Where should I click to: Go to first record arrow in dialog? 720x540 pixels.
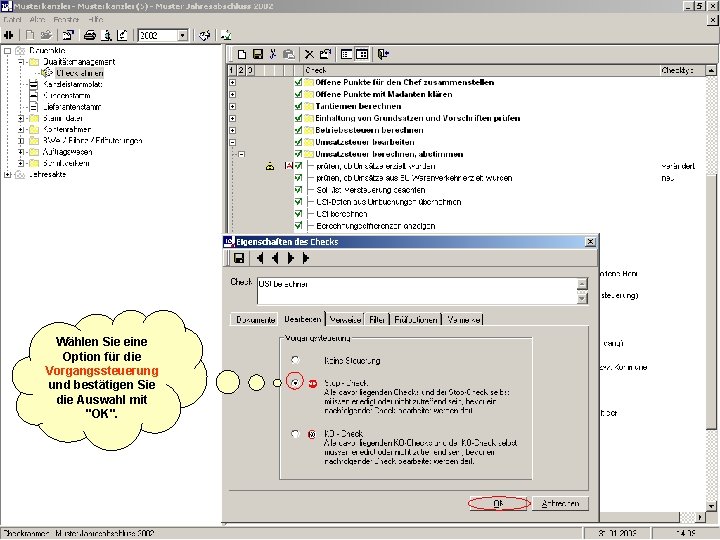click(x=260, y=258)
